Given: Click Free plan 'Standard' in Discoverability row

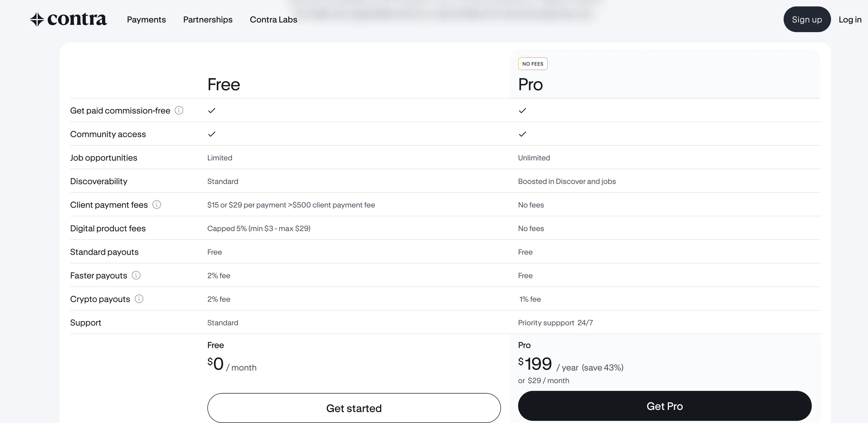Looking at the screenshot, I should click(223, 181).
